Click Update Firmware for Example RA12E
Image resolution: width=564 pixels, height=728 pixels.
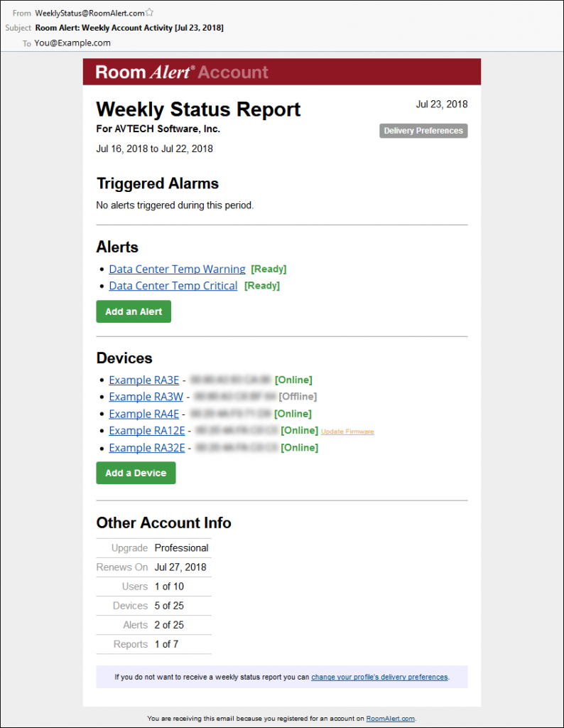point(347,432)
